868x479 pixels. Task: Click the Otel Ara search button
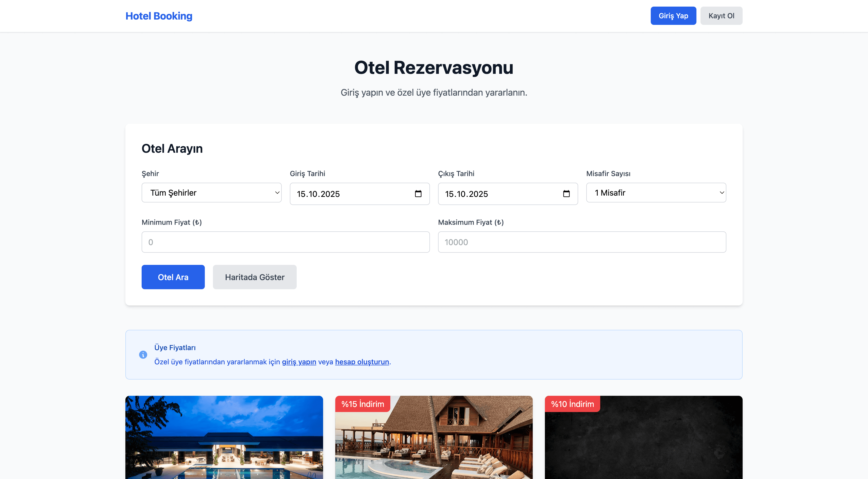click(173, 277)
